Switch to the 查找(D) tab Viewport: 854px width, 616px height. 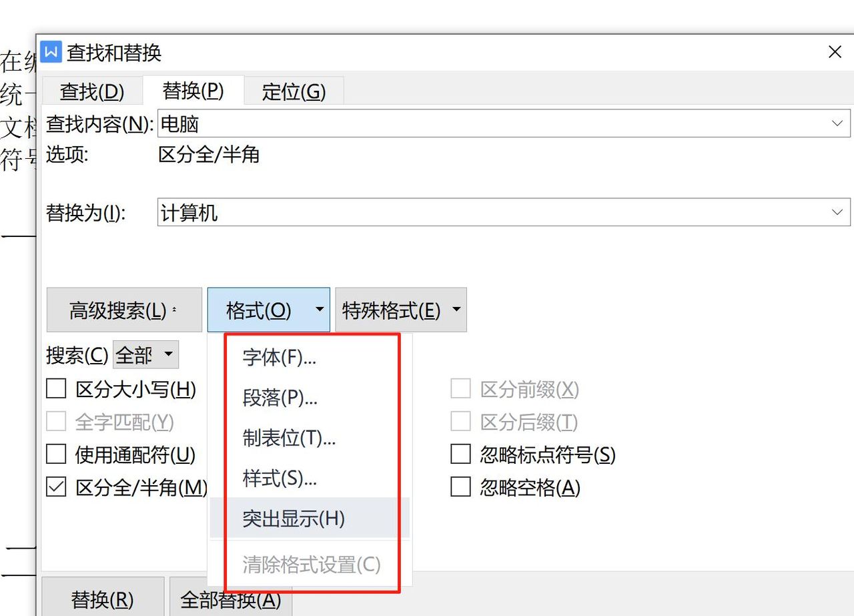92,91
